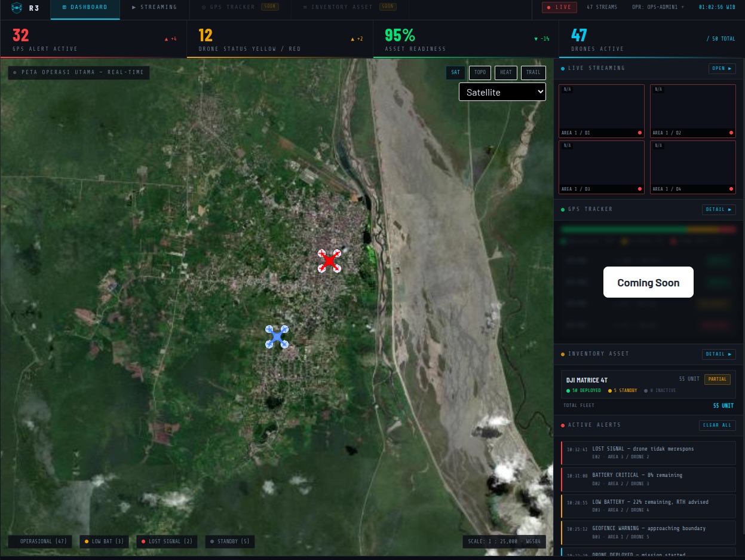Click the red dot beside Active Alerts heading
Image resolution: width=745 pixels, height=560 pixels.
click(563, 426)
